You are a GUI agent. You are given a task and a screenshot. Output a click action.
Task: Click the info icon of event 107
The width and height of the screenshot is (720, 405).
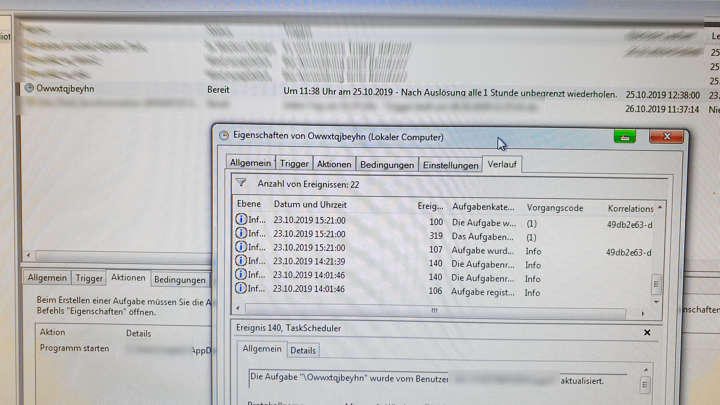click(241, 247)
